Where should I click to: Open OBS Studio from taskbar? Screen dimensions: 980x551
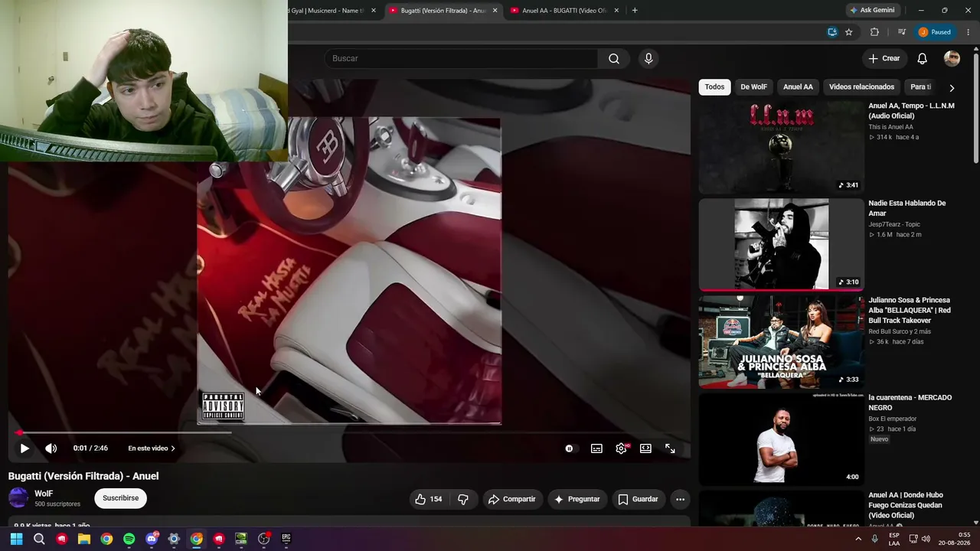tap(264, 539)
